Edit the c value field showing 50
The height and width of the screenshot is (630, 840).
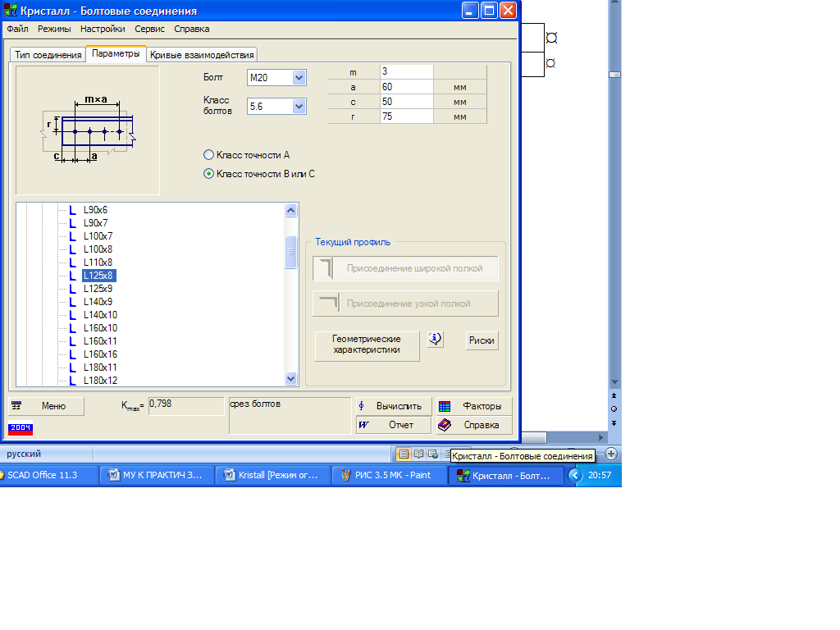[x=407, y=102]
